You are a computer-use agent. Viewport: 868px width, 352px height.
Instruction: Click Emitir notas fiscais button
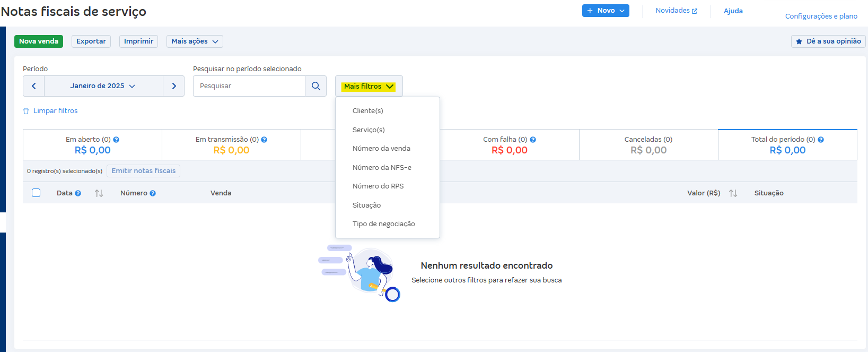tap(143, 171)
